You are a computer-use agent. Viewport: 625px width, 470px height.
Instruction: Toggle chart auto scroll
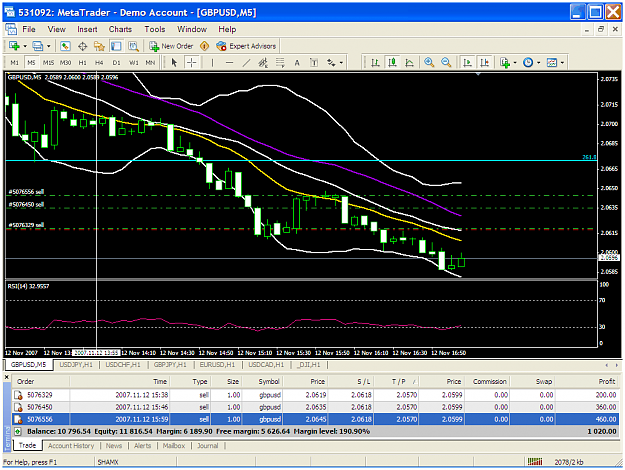click(x=467, y=63)
